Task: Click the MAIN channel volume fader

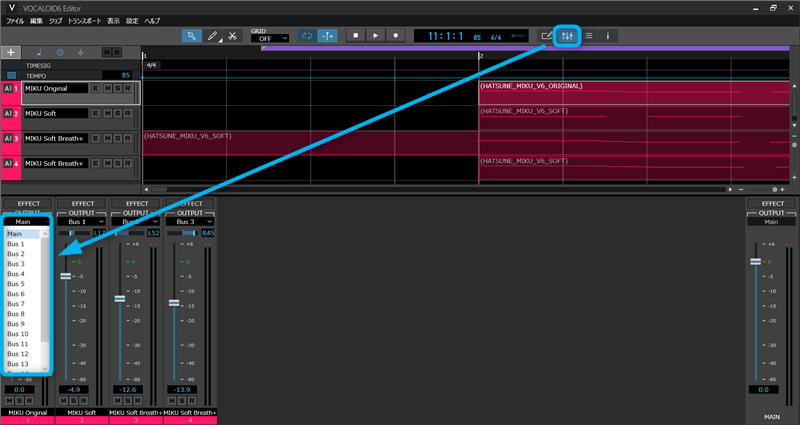Action: pos(756,261)
